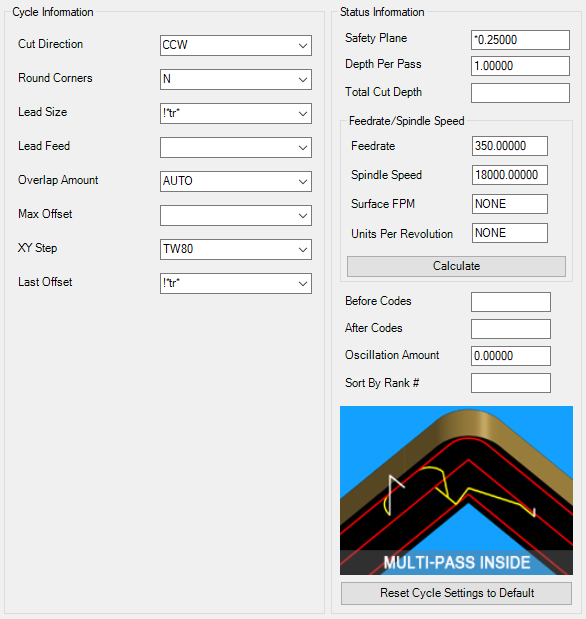Click the Cut Direction label

(51, 44)
